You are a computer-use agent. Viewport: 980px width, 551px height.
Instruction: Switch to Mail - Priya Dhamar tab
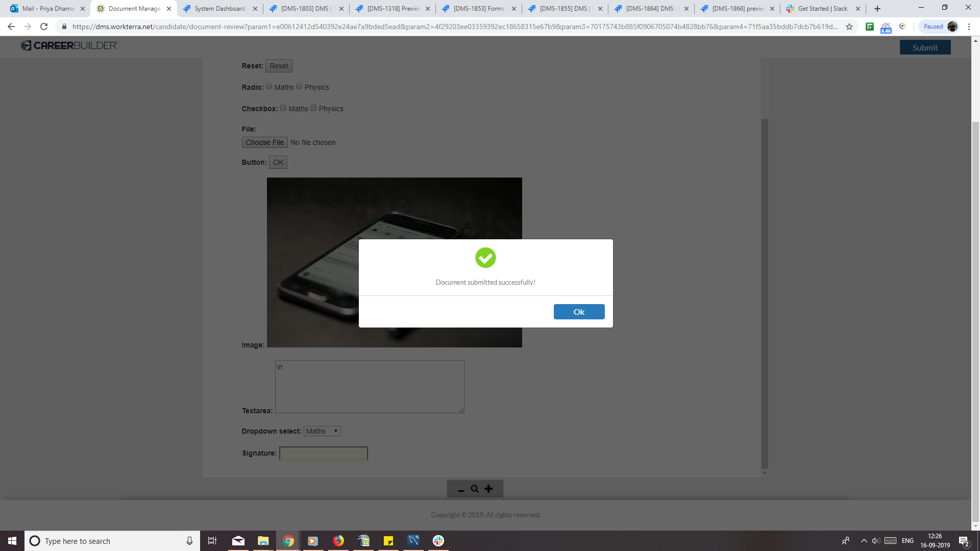47,9
